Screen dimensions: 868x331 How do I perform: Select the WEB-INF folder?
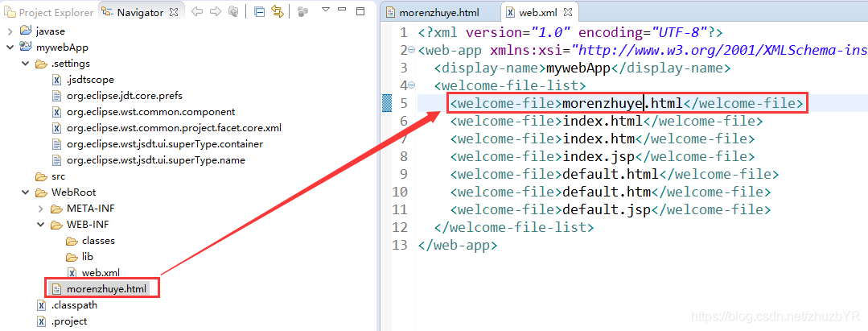click(88, 225)
